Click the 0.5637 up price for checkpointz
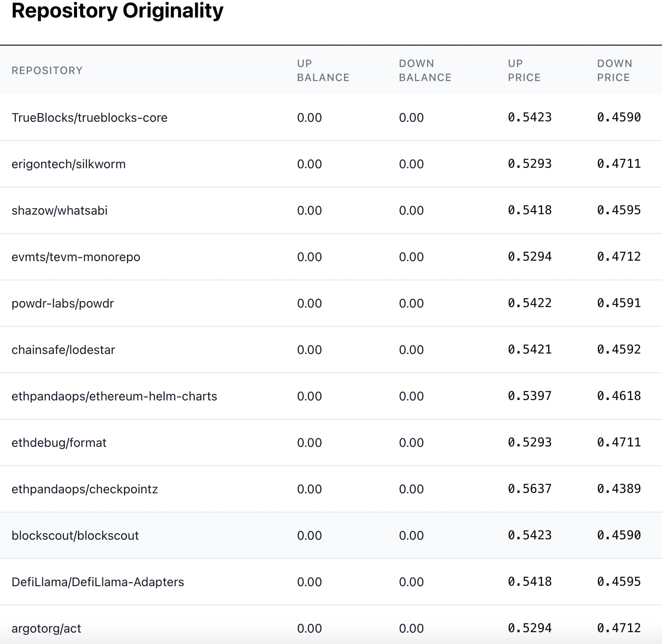 (530, 488)
